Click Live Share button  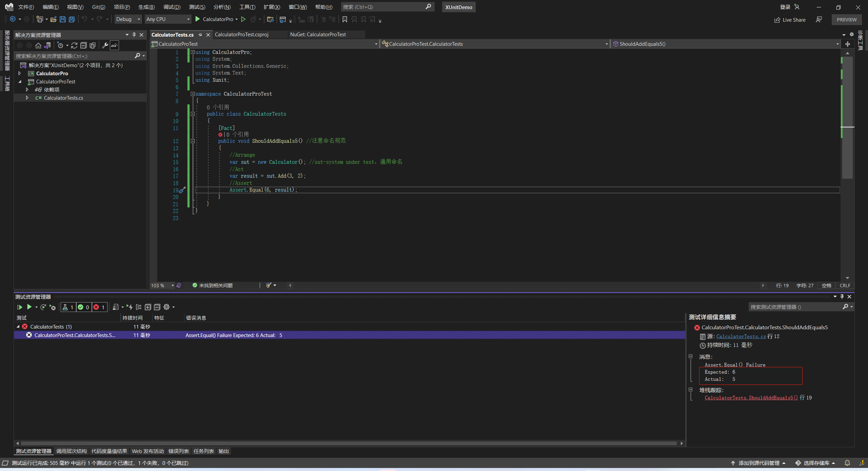coord(790,20)
